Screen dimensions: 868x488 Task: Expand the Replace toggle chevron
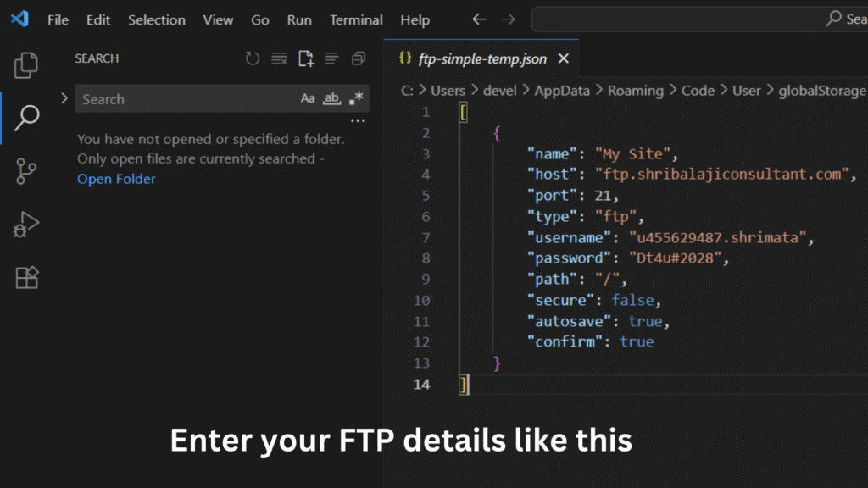(x=64, y=98)
